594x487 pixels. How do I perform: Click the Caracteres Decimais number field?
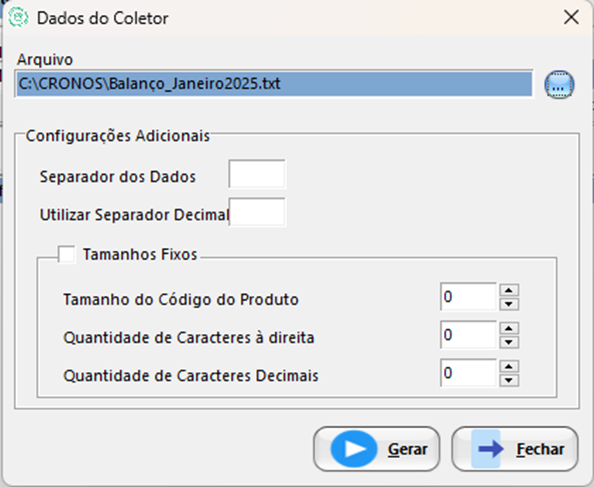(x=468, y=373)
